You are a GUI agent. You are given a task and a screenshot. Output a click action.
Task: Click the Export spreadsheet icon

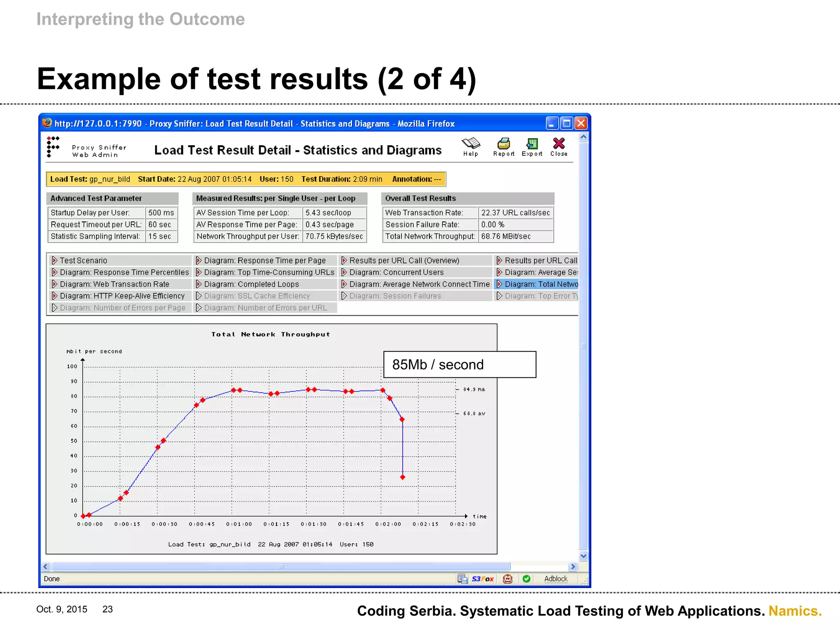pyautogui.click(x=532, y=144)
